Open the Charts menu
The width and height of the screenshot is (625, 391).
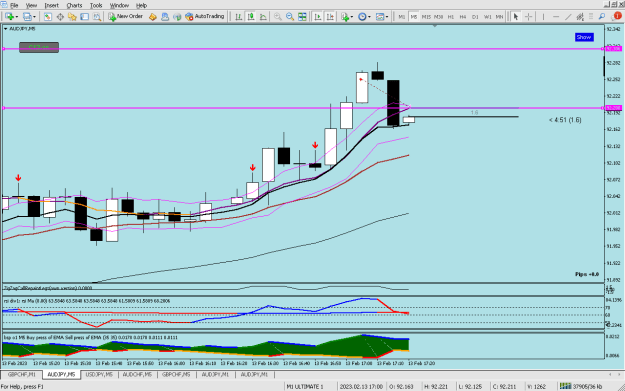pyautogui.click(x=74, y=5)
